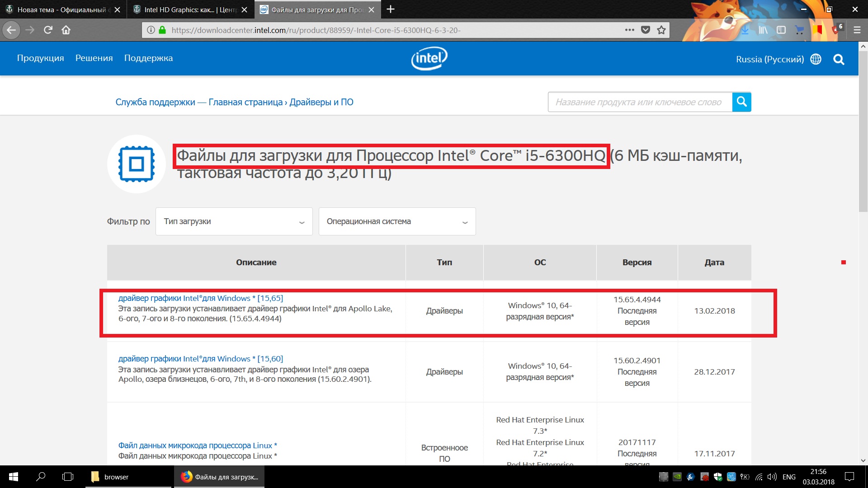Open the Windows action center
The image size is (868, 488).
[x=849, y=477]
